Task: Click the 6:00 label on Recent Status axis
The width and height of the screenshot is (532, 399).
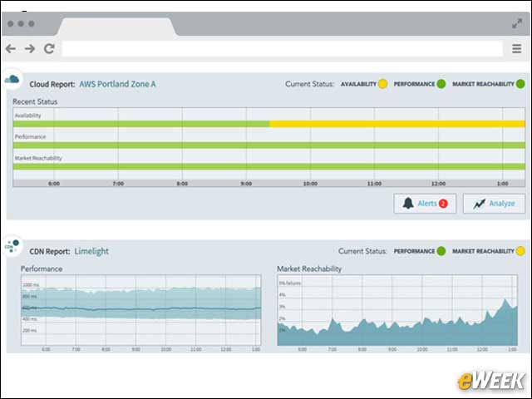Action: pyautogui.click(x=54, y=184)
